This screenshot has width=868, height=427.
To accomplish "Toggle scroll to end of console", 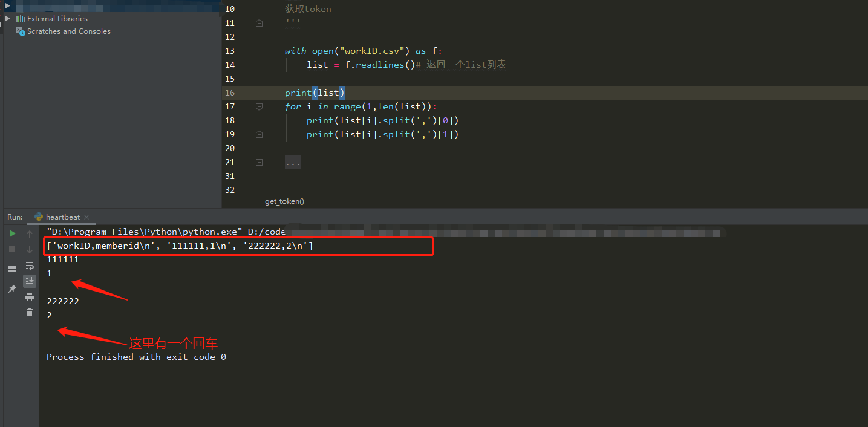I will (30, 281).
